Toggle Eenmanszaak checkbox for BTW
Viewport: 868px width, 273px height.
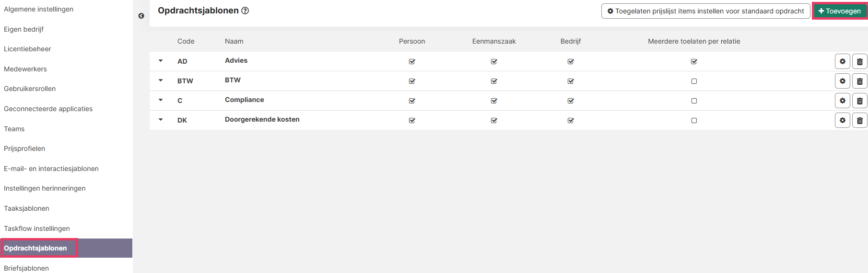point(494,81)
